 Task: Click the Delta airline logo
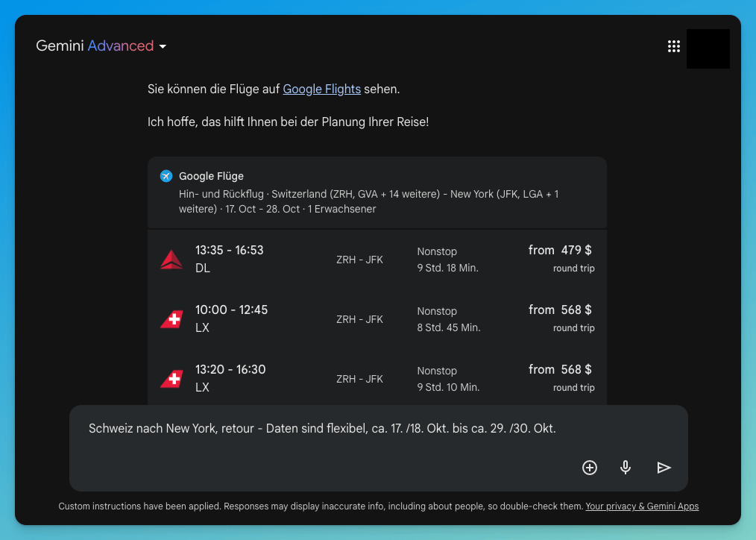[171, 260]
